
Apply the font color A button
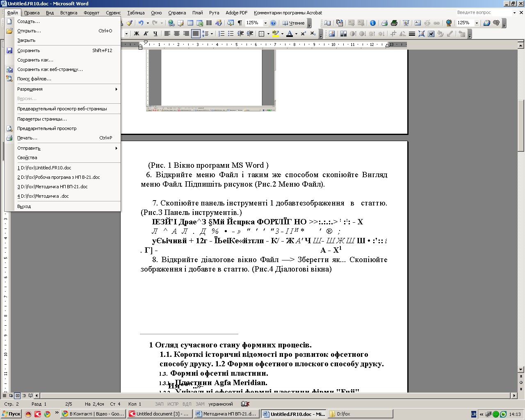(x=290, y=34)
